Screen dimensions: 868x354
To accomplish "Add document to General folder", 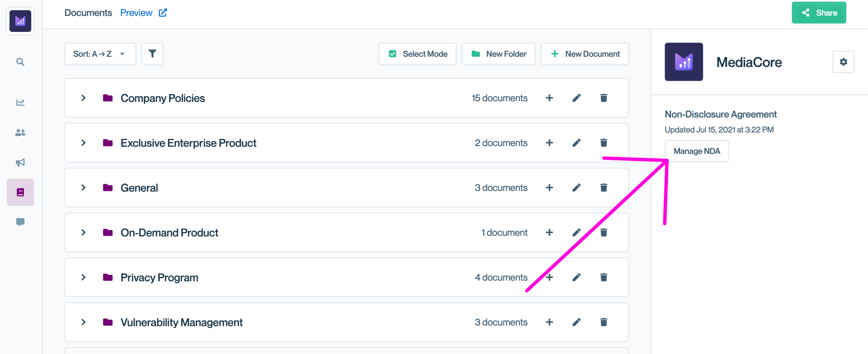I will click(549, 188).
